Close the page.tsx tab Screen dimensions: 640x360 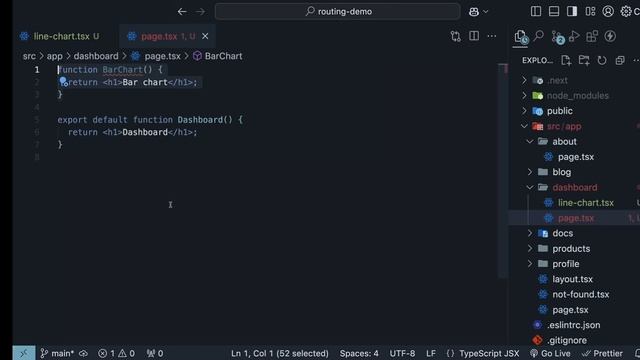(x=205, y=36)
